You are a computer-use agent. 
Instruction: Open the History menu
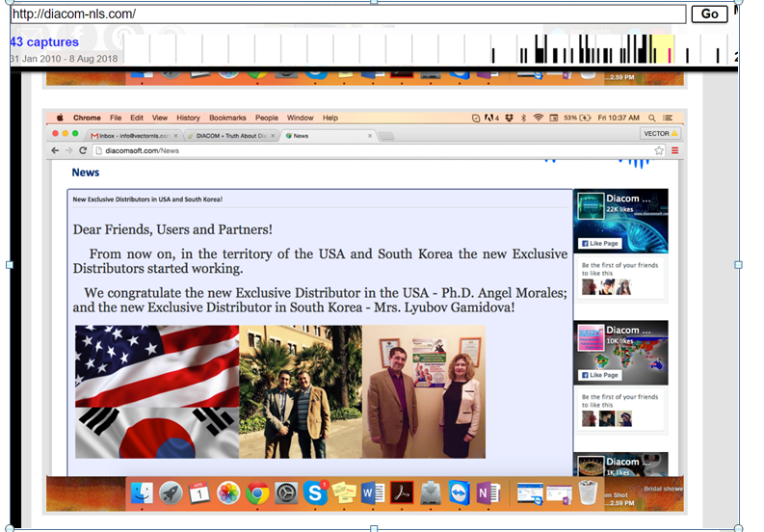point(189,118)
